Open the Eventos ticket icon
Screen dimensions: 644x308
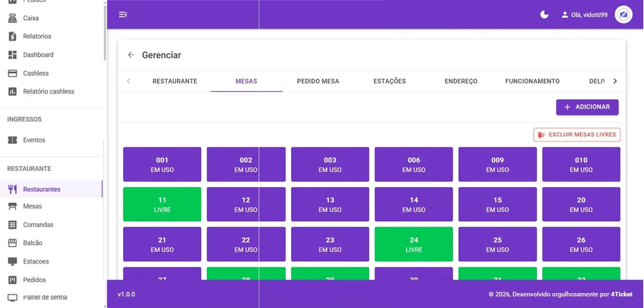click(x=12, y=140)
